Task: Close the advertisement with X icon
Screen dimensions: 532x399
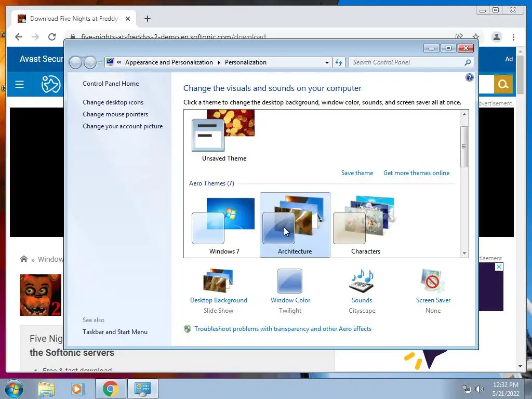Action: click(499, 267)
